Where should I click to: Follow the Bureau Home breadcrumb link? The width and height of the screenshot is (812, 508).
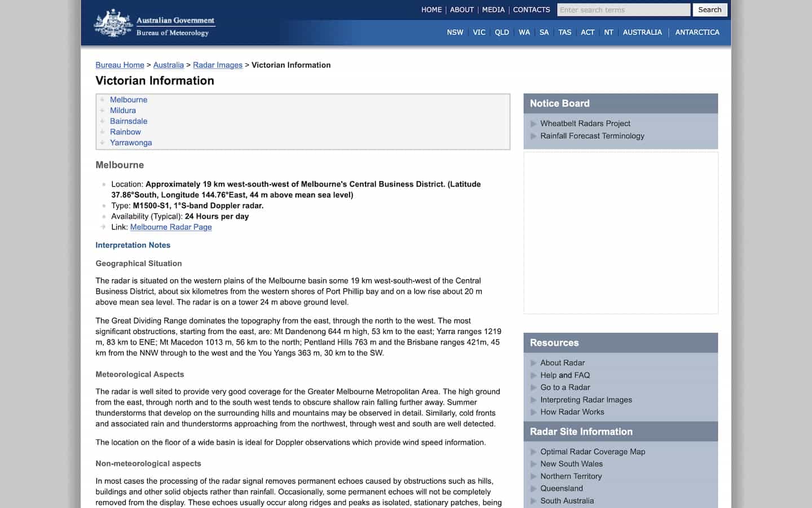pyautogui.click(x=120, y=65)
